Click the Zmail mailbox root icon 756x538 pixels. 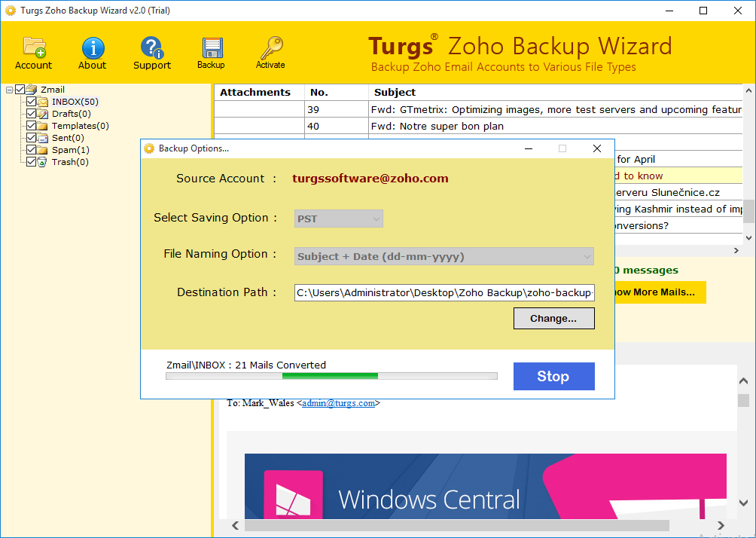point(32,89)
